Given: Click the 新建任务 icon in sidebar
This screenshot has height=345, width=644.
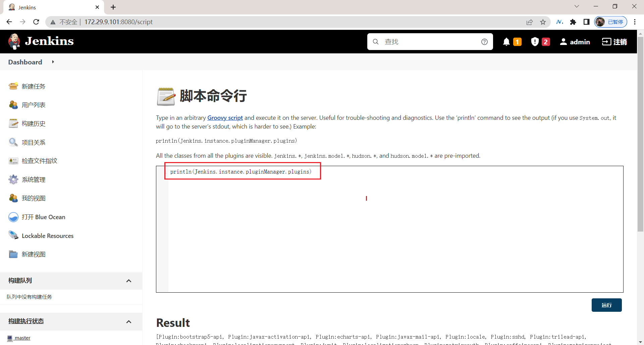Looking at the screenshot, I should 13,86.
